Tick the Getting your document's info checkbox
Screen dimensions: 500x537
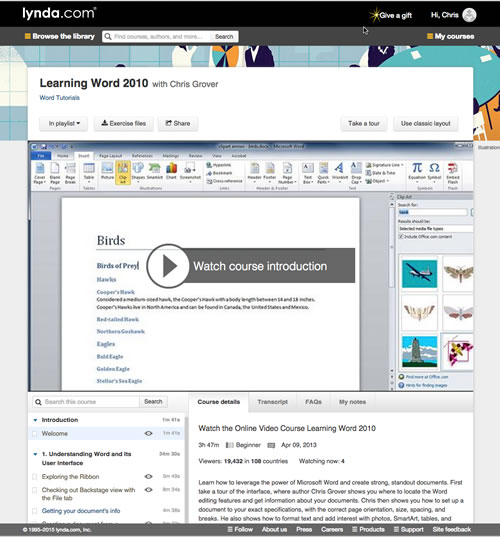click(34, 511)
